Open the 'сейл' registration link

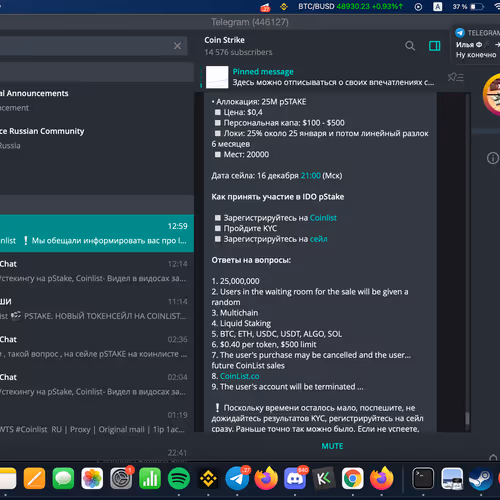pyautogui.click(x=318, y=239)
